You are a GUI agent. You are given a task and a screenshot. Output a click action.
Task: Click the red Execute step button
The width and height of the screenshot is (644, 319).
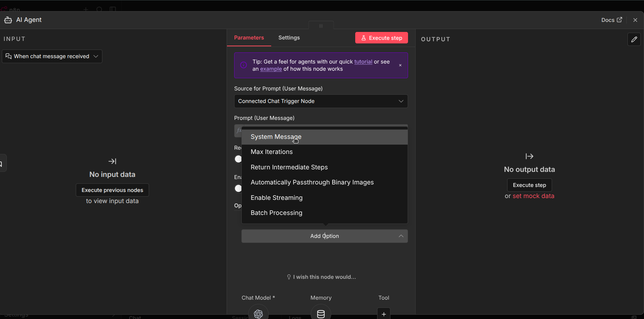coord(381,38)
